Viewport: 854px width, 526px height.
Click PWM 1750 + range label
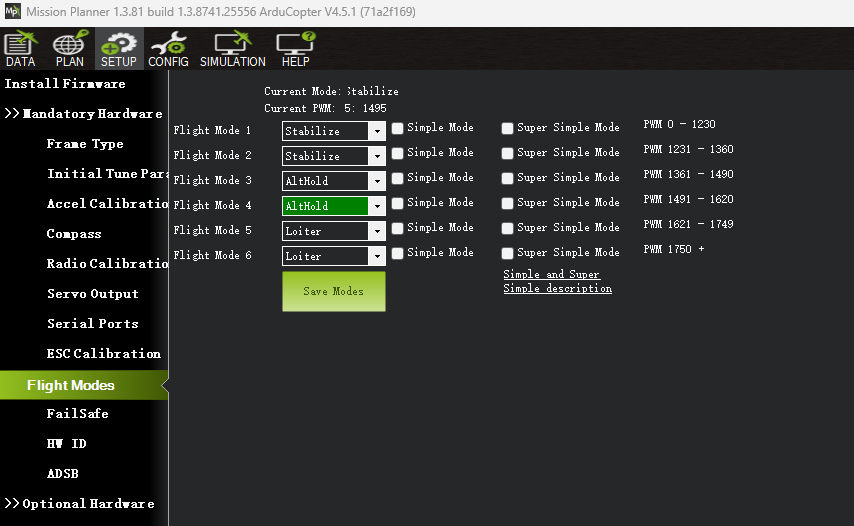pyautogui.click(x=674, y=249)
